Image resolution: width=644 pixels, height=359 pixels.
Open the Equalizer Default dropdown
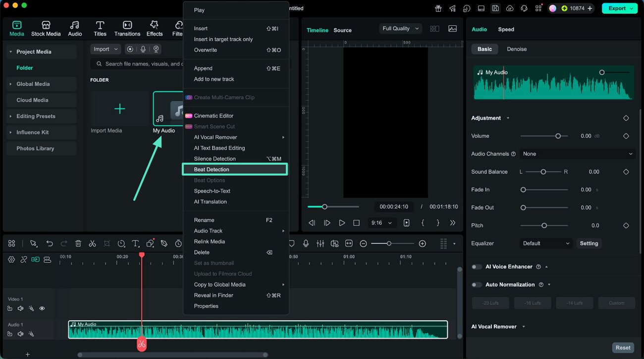tap(547, 243)
